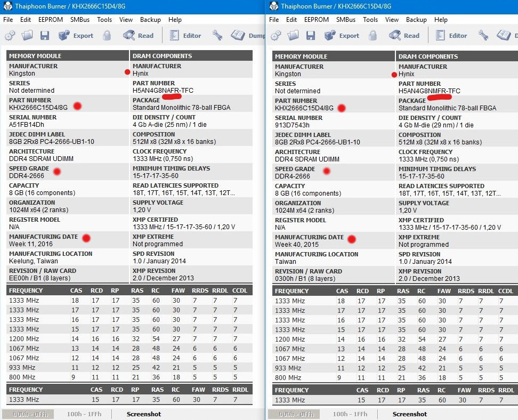Click Editor label in left window toolbar

[192, 36]
